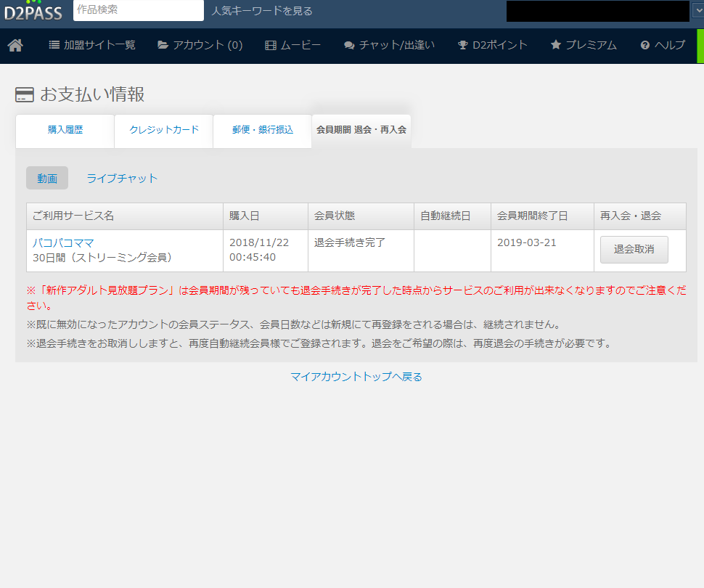Open the プレミアム star menu item
The height and width of the screenshot is (588, 704).
pyautogui.click(x=584, y=45)
